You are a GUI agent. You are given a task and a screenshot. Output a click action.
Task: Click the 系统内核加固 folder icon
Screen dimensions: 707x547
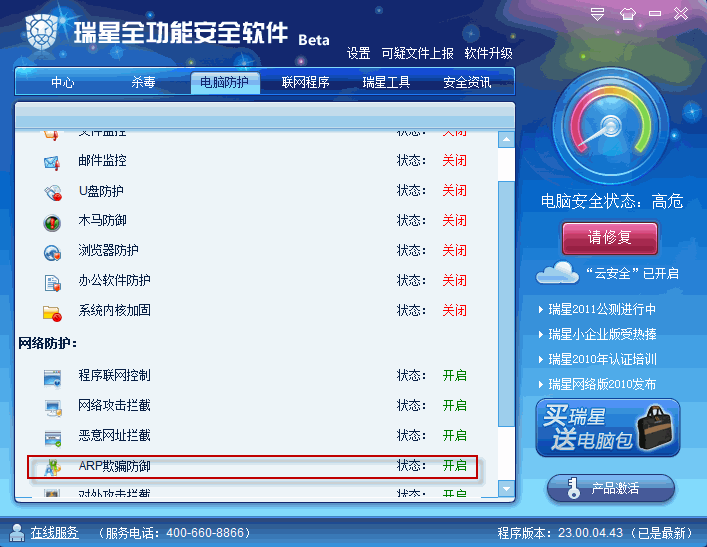52,313
